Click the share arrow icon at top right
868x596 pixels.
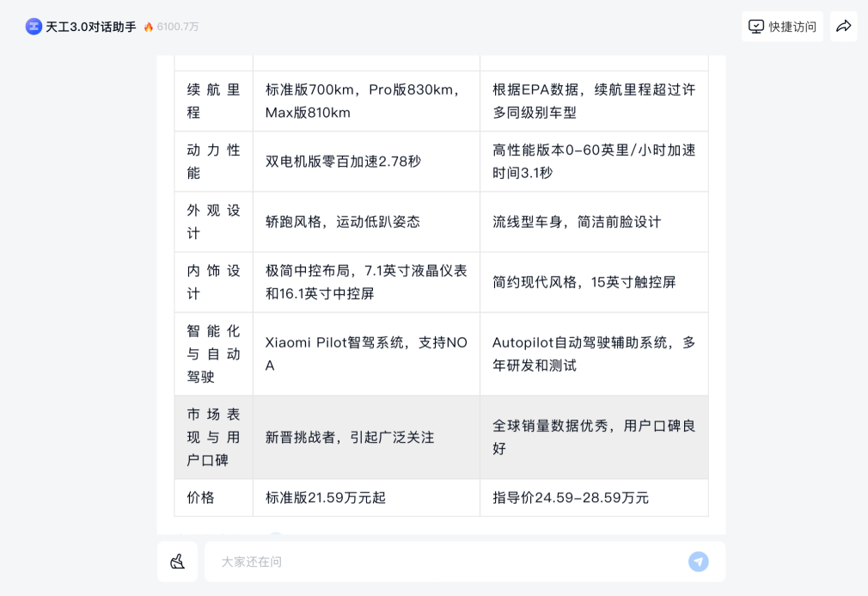[x=843, y=26]
